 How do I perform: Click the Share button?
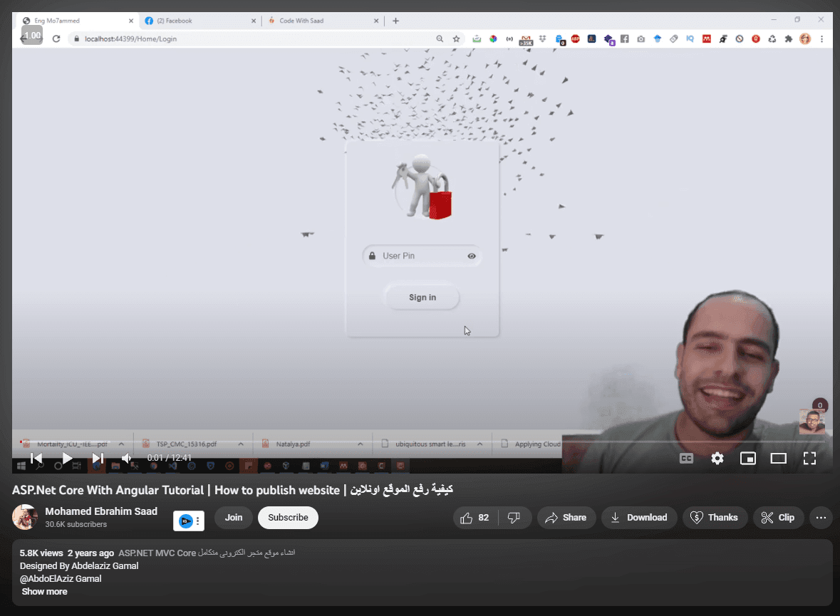click(x=566, y=518)
